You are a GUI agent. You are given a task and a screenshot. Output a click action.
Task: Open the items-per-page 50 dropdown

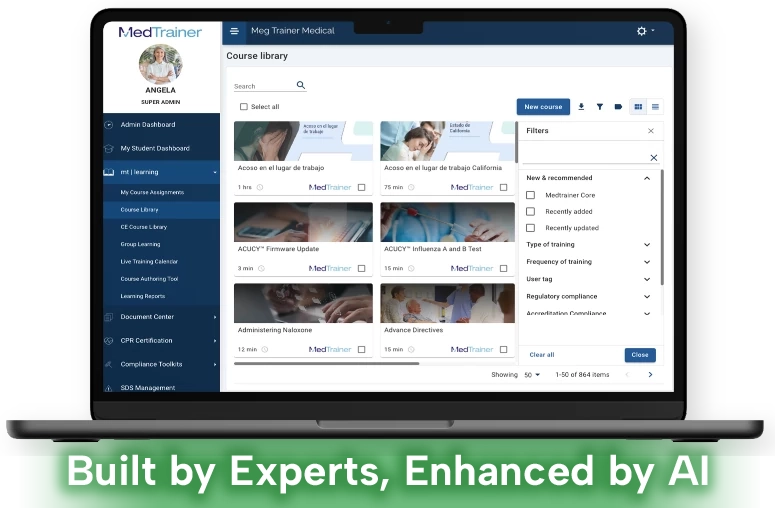[x=531, y=375]
